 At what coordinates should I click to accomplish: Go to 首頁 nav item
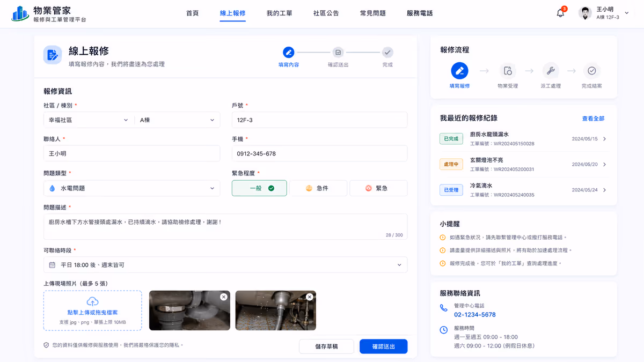pyautogui.click(x=192, y=13)
